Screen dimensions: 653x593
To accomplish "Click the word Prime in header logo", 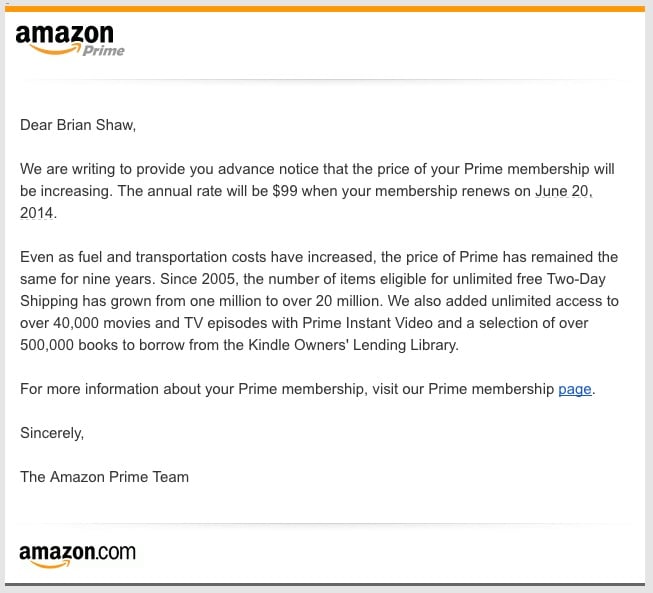I will click(104, 50).
